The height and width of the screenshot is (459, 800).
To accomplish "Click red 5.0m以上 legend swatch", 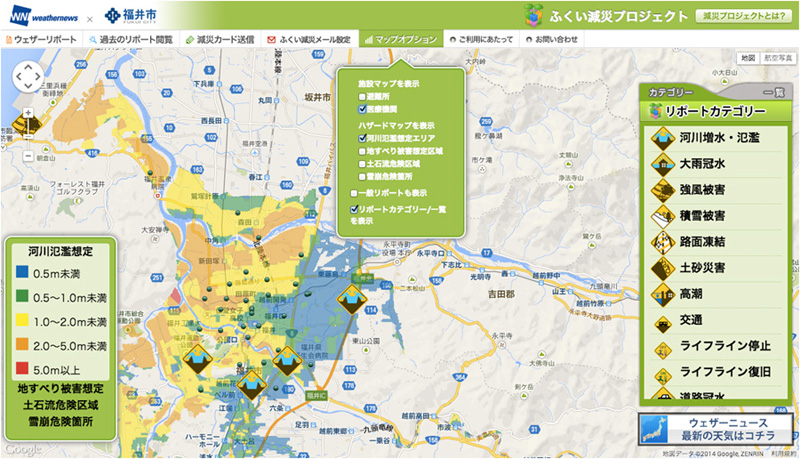I will [x=22, y=368].
